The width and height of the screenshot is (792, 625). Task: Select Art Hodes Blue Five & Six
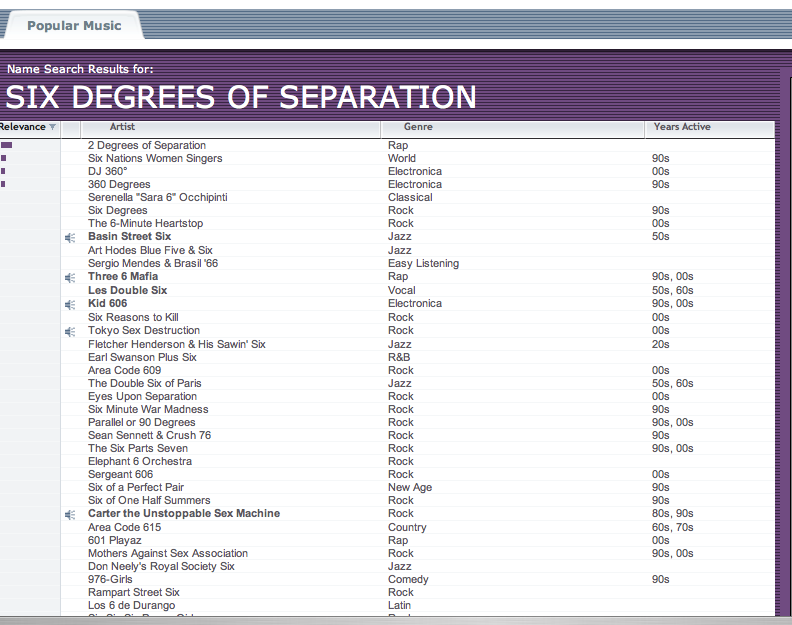tap(150, 250)
